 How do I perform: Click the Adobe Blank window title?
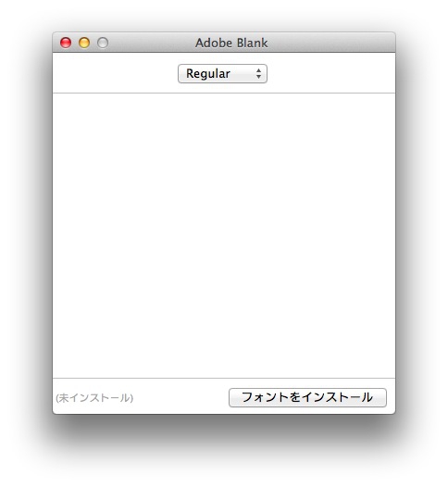[x=231, y=43]
